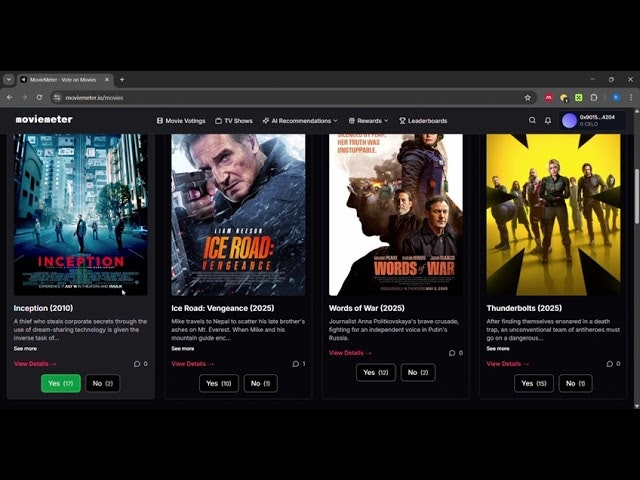Click the moviemeter logo

[44, 120]
